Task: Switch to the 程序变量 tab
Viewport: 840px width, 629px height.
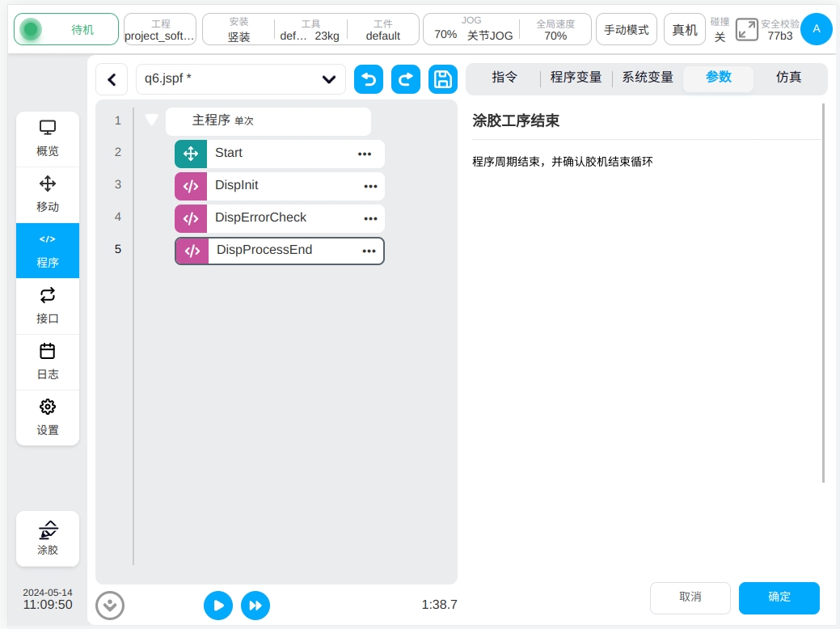Action: [576, 78]
